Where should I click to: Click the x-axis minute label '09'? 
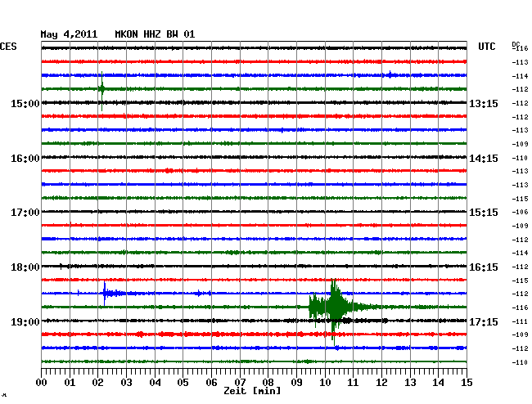[x=296, y=382]
